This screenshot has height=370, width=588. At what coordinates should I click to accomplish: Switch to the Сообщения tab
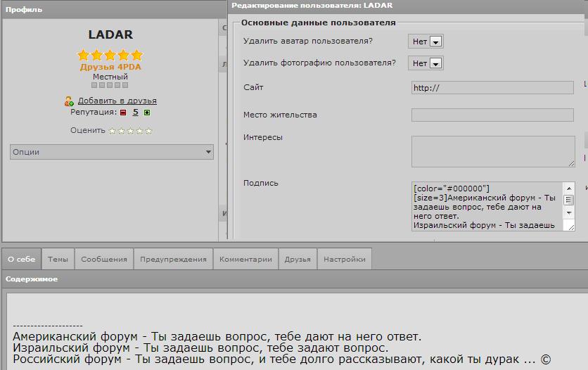pos(104,259)
